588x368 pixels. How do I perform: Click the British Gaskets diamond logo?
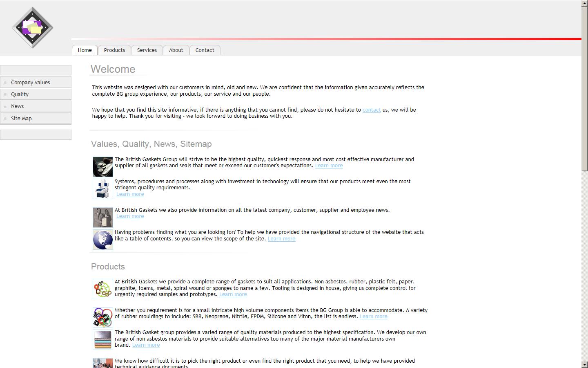coord(33,27)
